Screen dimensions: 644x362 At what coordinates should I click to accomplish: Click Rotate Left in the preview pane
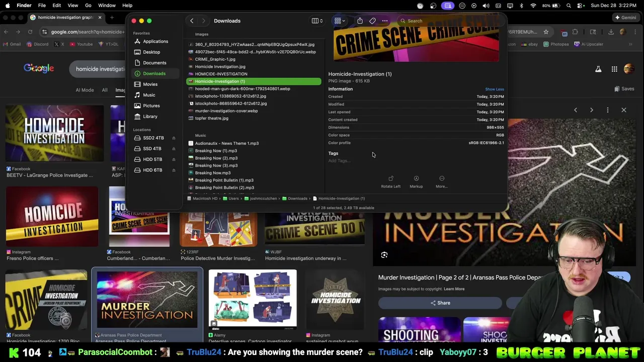coord(390,182)
